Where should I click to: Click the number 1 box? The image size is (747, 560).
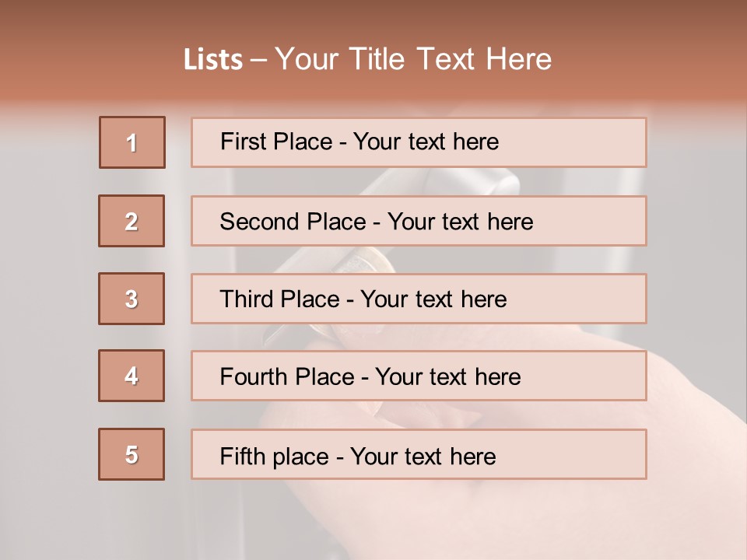coord(132,142)
